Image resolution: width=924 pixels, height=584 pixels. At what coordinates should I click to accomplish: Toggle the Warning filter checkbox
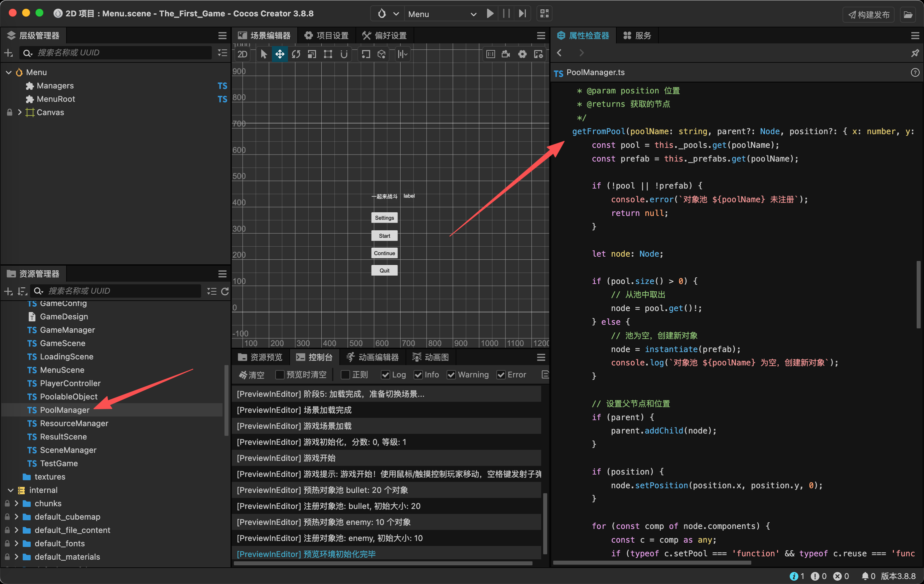[451, 375]
